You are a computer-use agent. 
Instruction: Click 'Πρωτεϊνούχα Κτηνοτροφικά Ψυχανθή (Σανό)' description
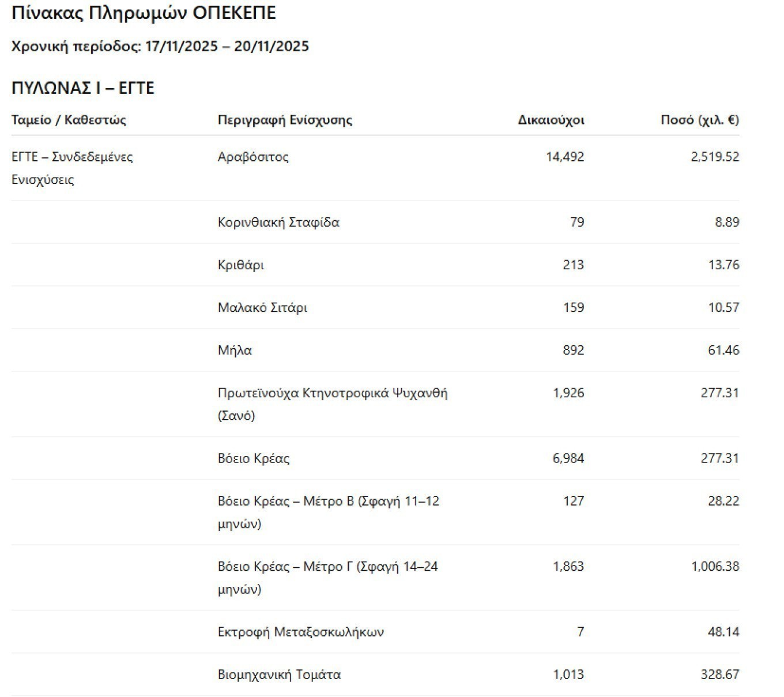click(332, 404)
